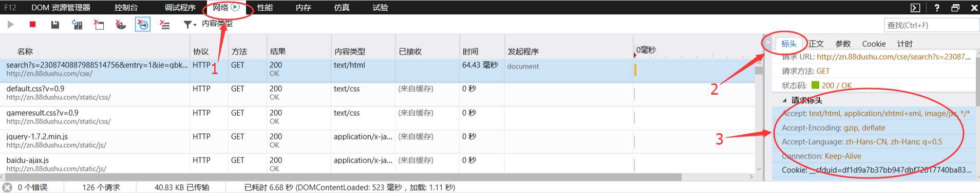Click the orange timeline bar of search request
This screenshot has height=193, width=980.
pos(635,69)
